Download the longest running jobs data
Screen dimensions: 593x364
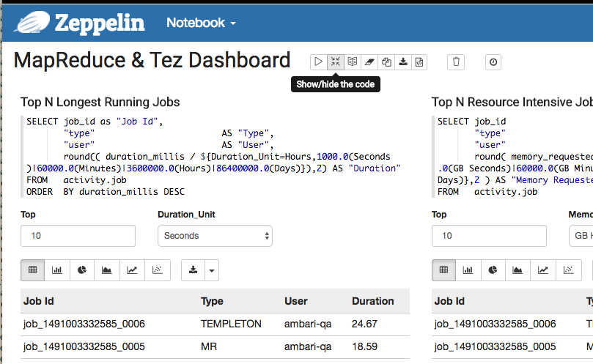193,270
